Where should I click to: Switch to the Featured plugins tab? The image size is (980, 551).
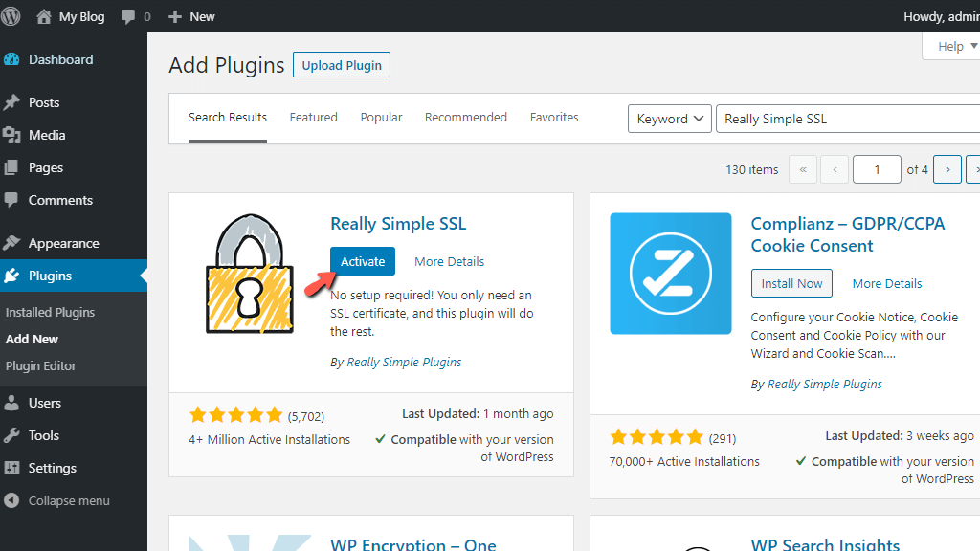tap(313, 117)
